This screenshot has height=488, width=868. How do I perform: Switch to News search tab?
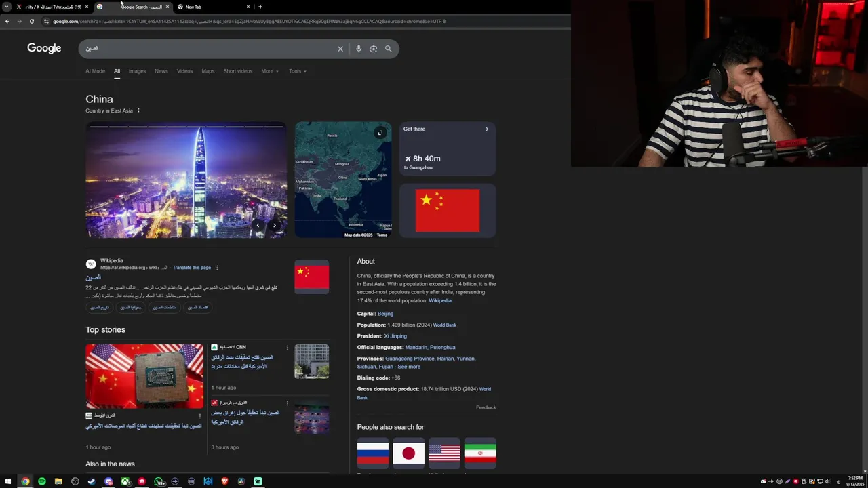(161, 71)
